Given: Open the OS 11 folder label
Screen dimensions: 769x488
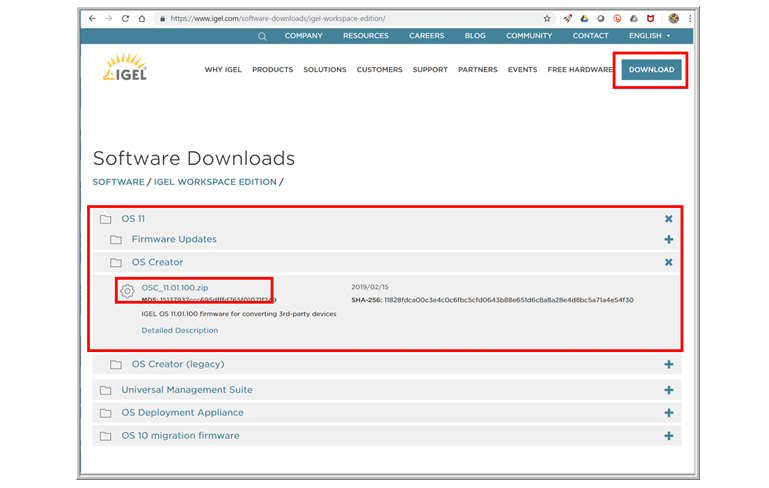Looking at the screenshot, I should coord(133,219).
